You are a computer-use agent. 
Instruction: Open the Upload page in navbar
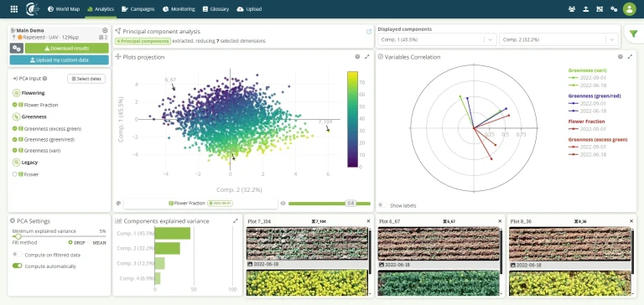[249, 9]
